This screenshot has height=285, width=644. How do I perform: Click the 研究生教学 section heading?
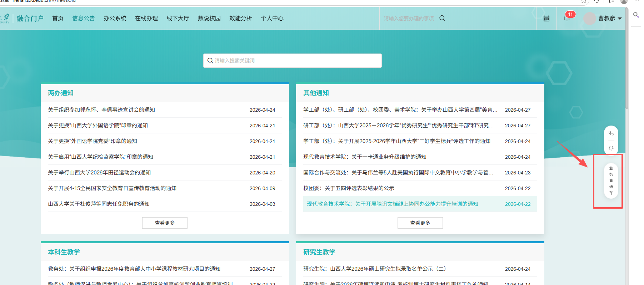pyautogui.click(x=319, y=252)
